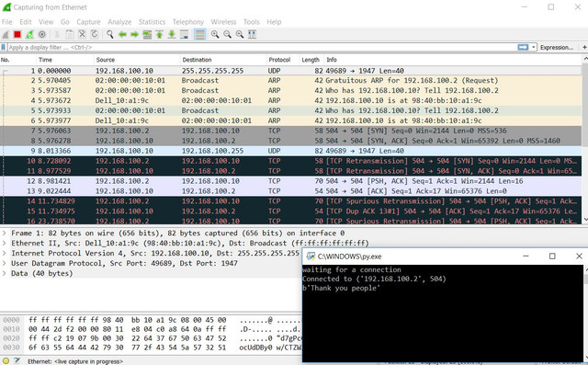Toggle packet list colorization with the colored rows icon
The height and width of the screenshot is (365, 588).
(200, 35)
